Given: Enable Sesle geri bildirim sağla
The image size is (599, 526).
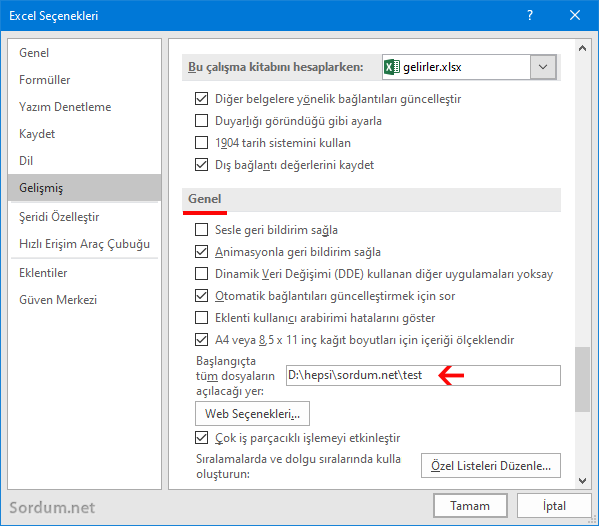Looking at the screenshot, I should click(x=201, y=230).
